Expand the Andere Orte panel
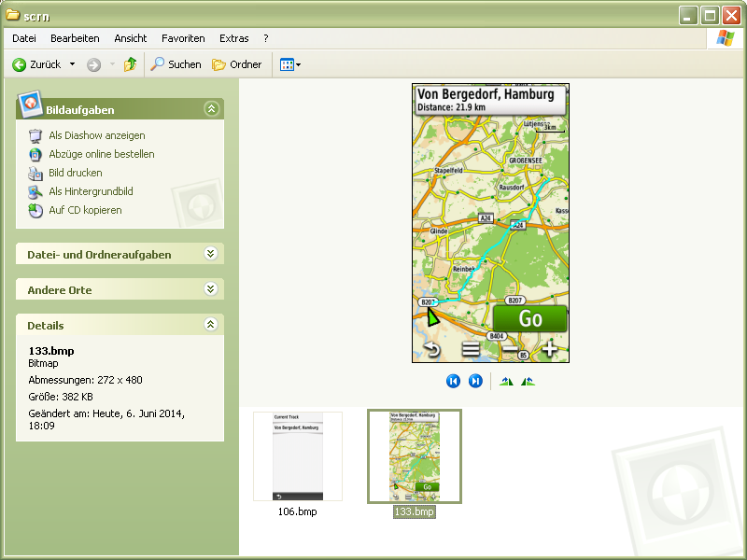The height and width of the screenshot is (560, 747). [211, 289]
